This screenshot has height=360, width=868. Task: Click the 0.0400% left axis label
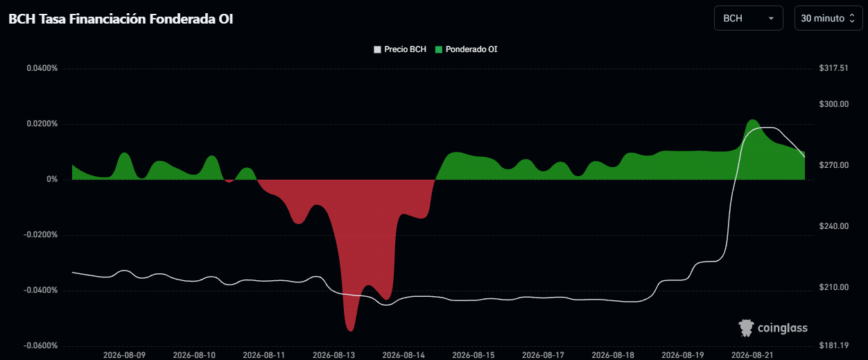[42, 69]
